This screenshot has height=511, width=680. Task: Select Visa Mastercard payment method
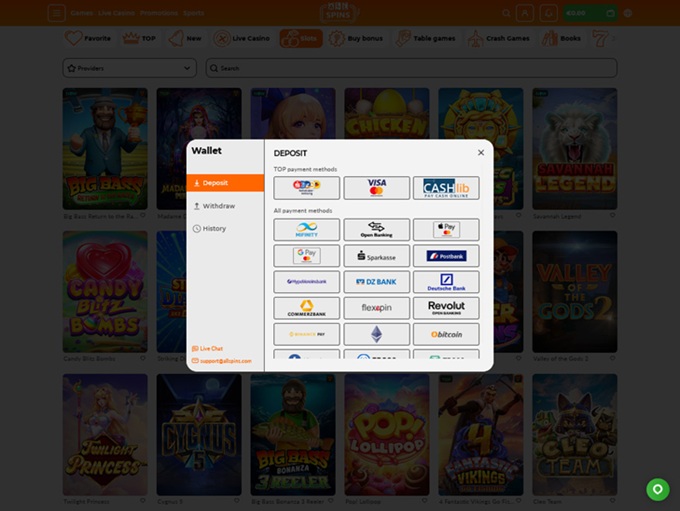376,188
